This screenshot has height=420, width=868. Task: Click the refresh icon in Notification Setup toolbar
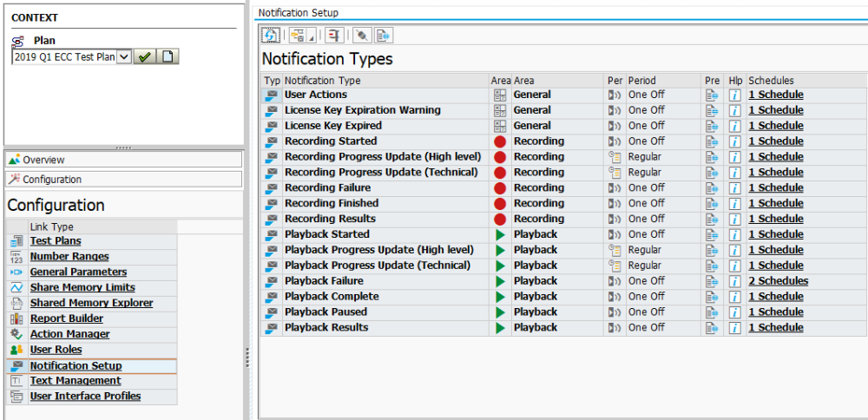271,35
